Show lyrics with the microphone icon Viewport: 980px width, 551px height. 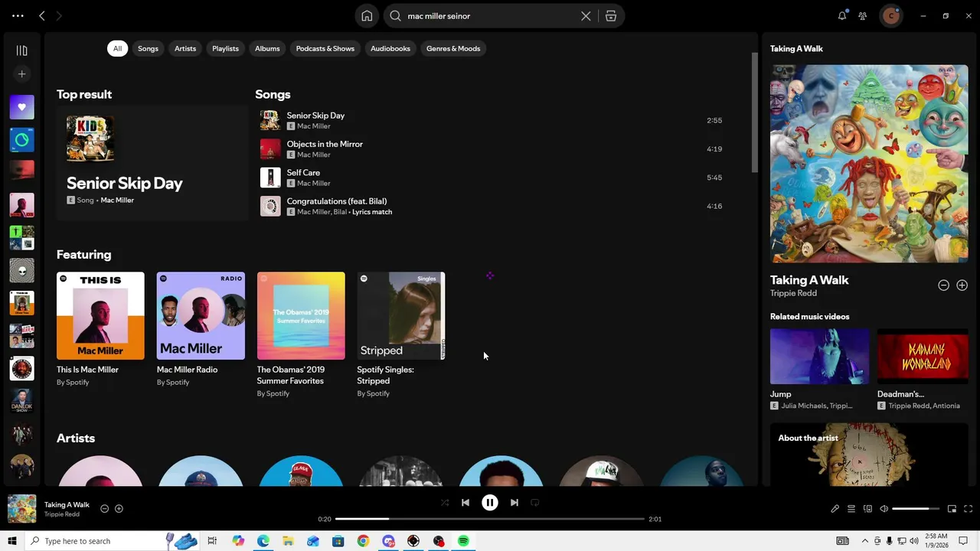[x=835, y=509]
